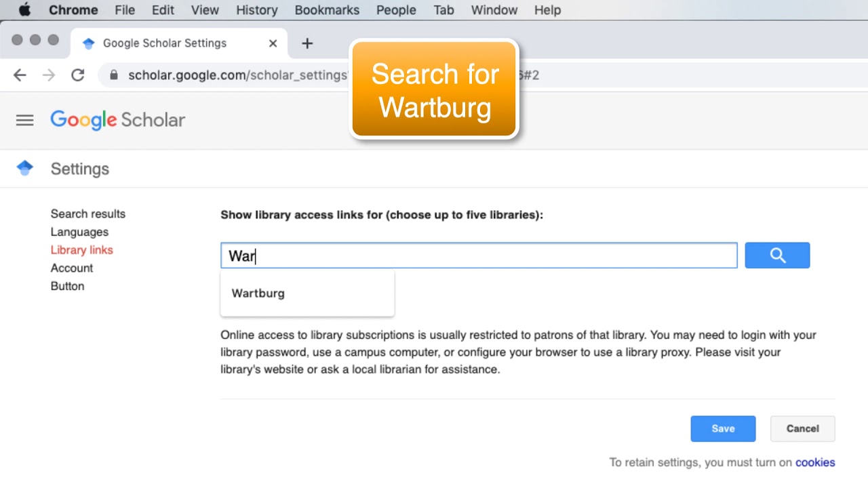Screen dimensions: 868x488
Task: Open the hamburger menu in Google Scholar
Action: [24, 120]
